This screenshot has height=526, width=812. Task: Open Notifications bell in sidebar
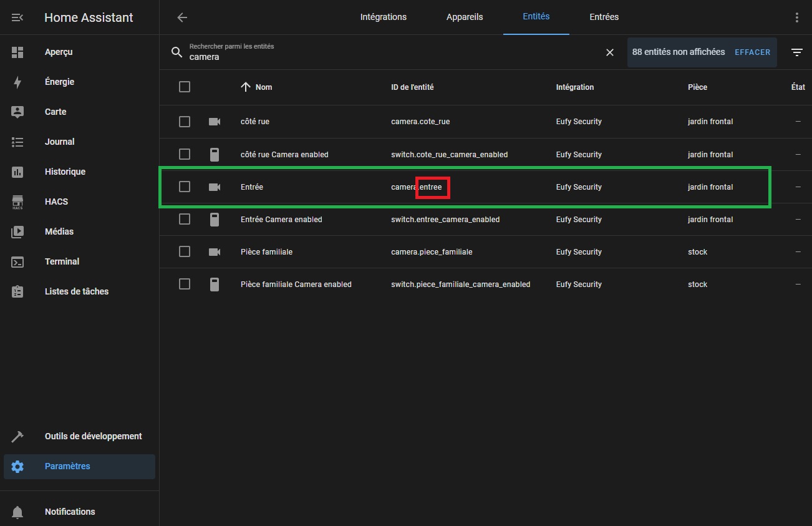[x=17, y=512]
